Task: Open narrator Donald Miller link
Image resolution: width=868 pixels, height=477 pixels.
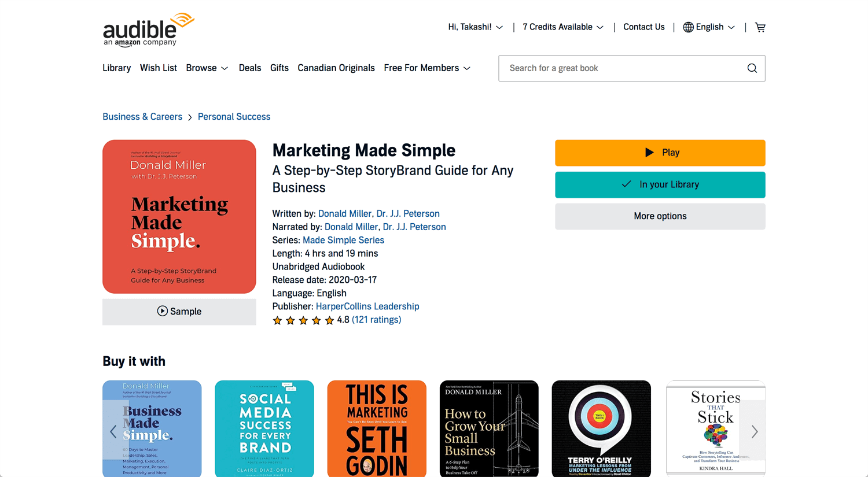Action: pyautogui.click(x=351, y=227)
